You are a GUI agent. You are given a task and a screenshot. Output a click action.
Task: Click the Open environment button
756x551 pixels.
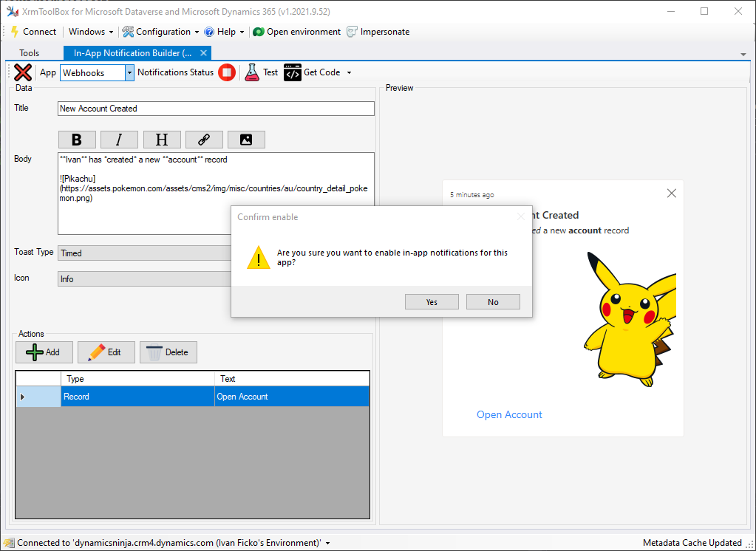297,32
